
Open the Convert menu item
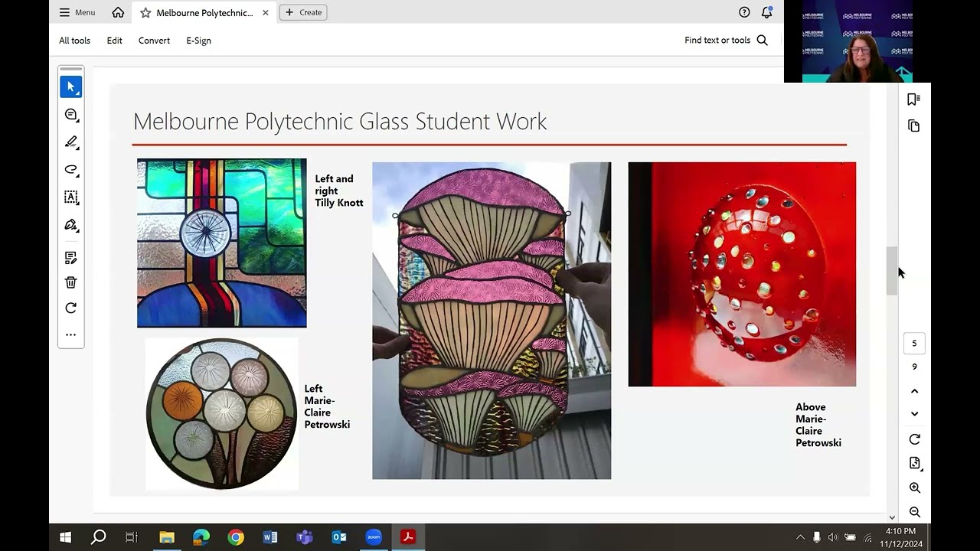coord(154,41)
